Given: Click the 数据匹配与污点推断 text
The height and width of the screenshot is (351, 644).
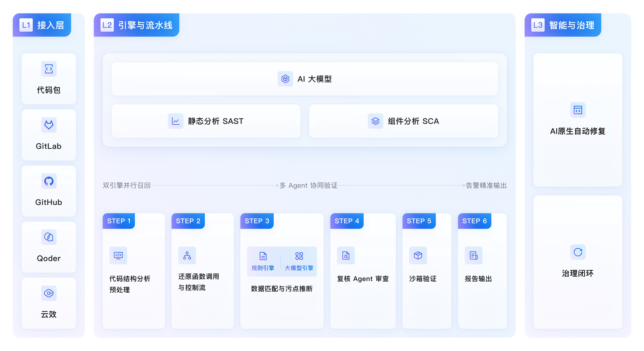Looking at the screenshot, I should coord(282,289).
